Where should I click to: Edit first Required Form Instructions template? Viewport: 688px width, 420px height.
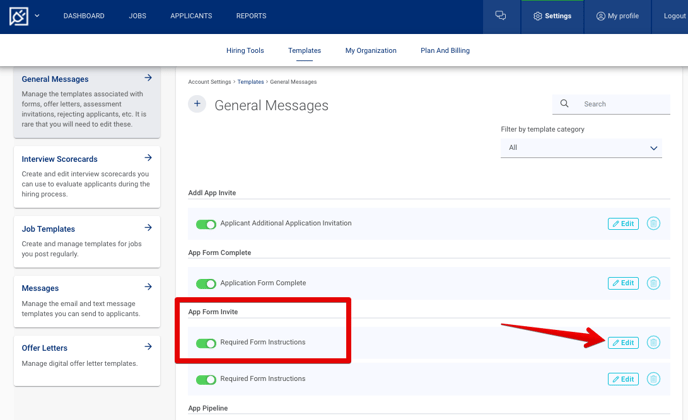click(623, 343)
